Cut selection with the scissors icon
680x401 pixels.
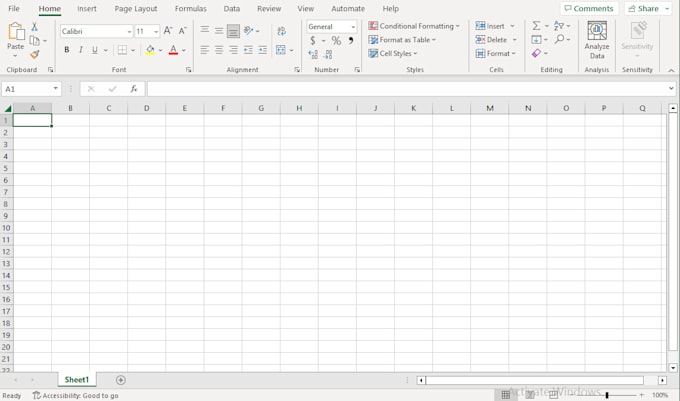tap(34, 26)
